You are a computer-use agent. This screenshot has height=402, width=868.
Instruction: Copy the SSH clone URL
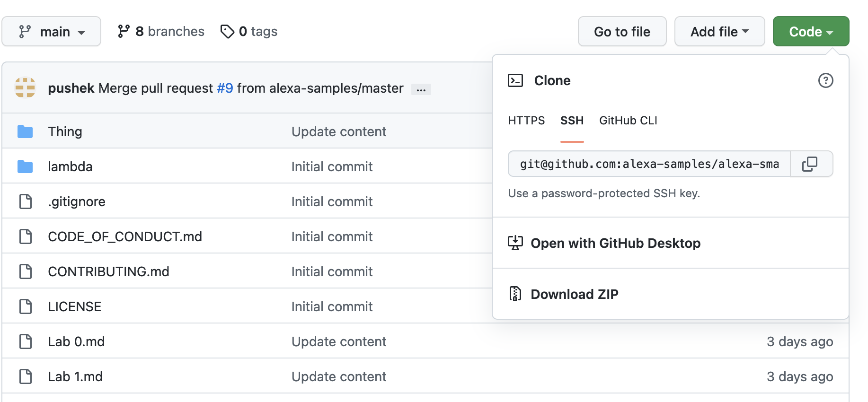pos(810,164)
